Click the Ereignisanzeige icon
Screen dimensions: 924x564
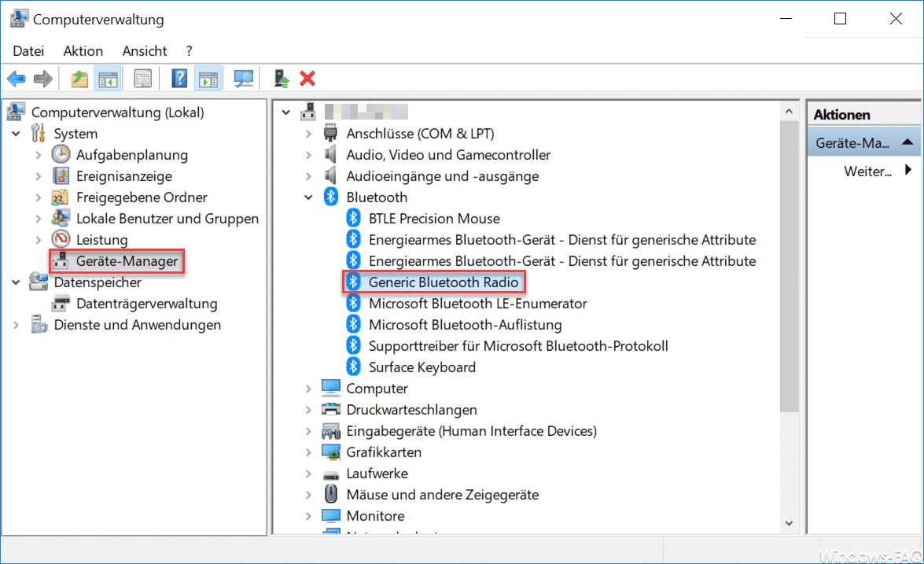(61, 175)
